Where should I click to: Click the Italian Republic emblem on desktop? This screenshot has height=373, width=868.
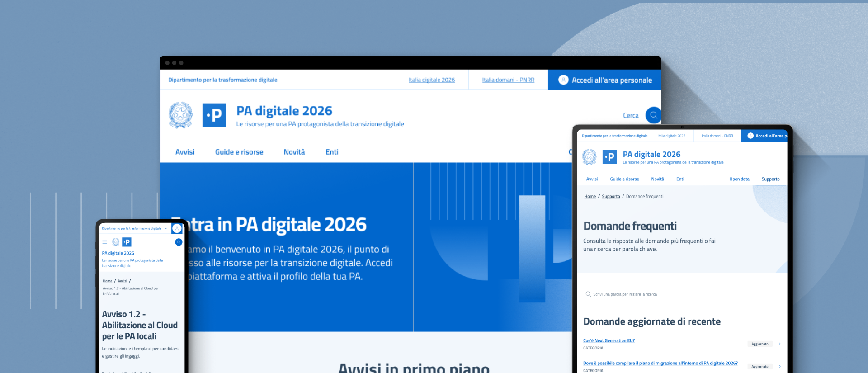(x=180, y=115)
